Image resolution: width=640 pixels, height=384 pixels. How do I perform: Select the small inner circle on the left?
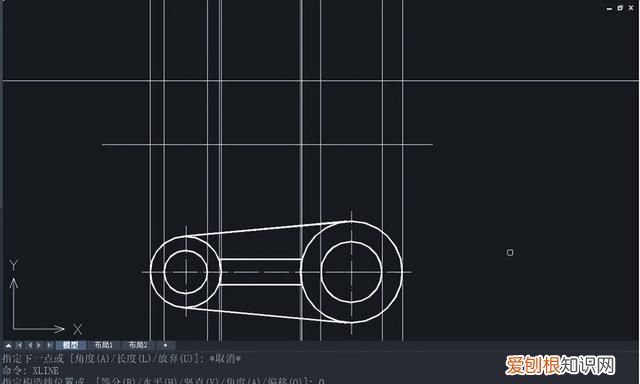[x=186, y=272]
